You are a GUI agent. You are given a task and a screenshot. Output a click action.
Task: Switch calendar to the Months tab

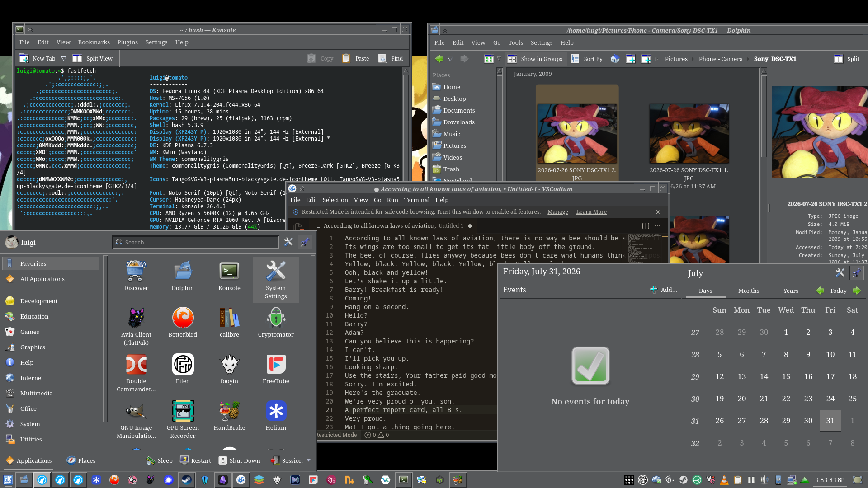click(x=749, y=291)
